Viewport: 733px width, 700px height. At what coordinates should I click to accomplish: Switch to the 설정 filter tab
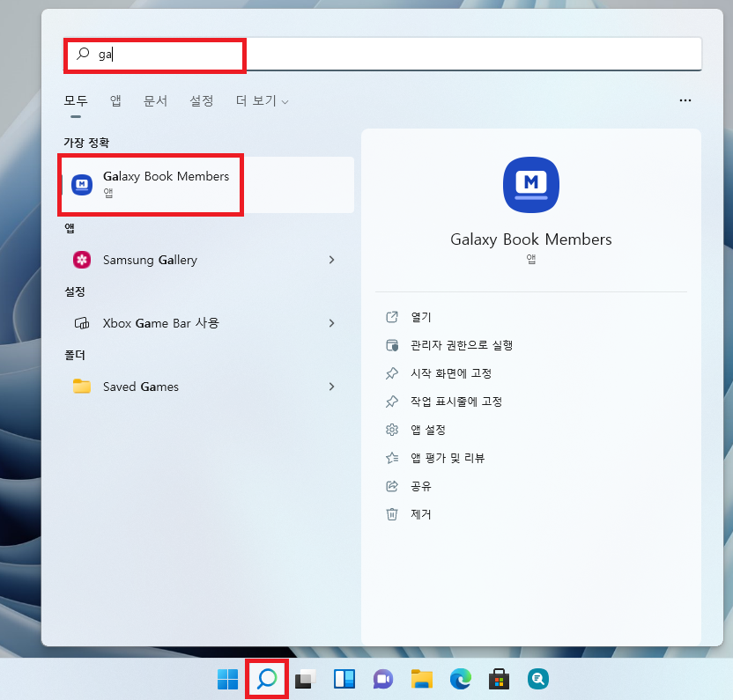click(x=202, y=100)
